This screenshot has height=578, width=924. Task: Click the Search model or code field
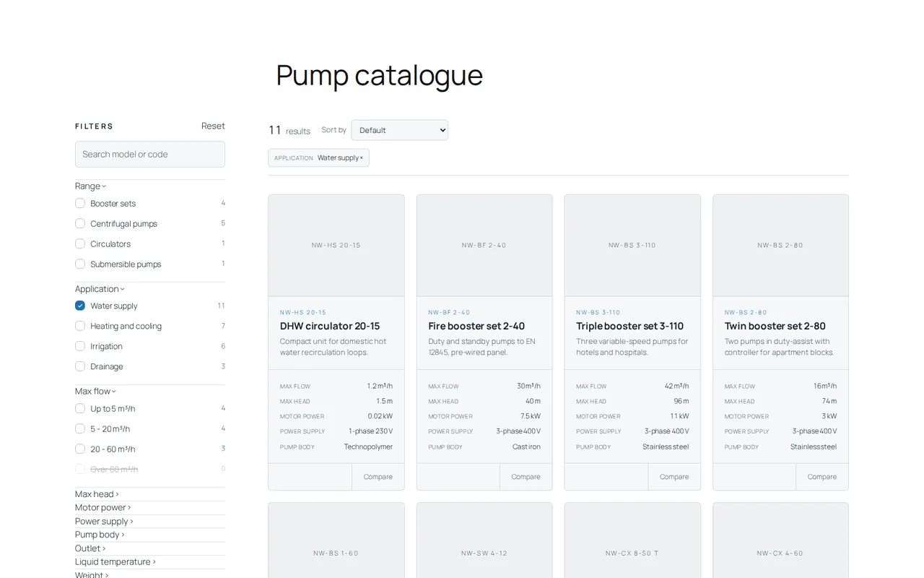coord(150,154)
